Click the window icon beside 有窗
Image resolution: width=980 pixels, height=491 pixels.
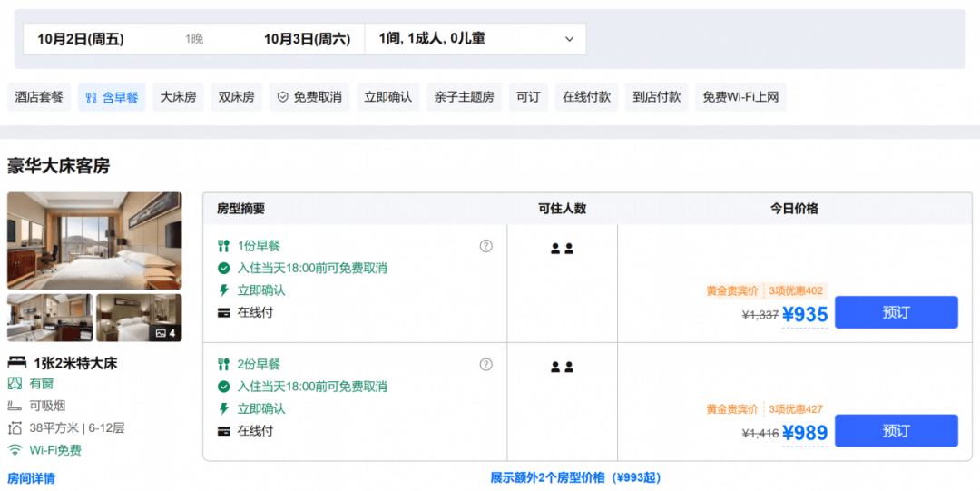click(15, 383)
